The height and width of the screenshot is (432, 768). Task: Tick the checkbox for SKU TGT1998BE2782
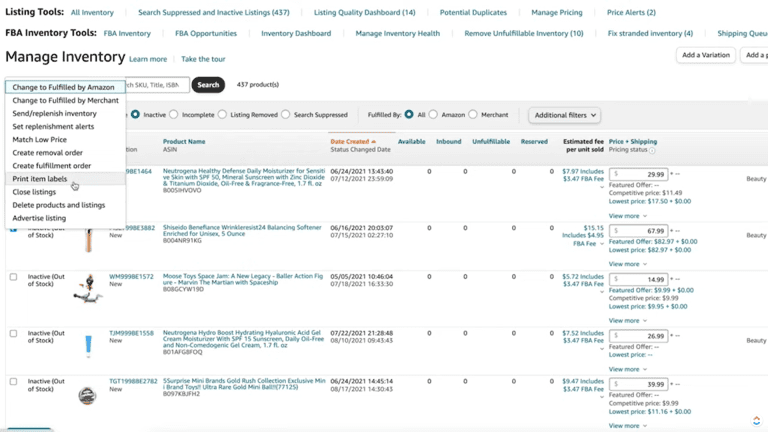point(13,381)
